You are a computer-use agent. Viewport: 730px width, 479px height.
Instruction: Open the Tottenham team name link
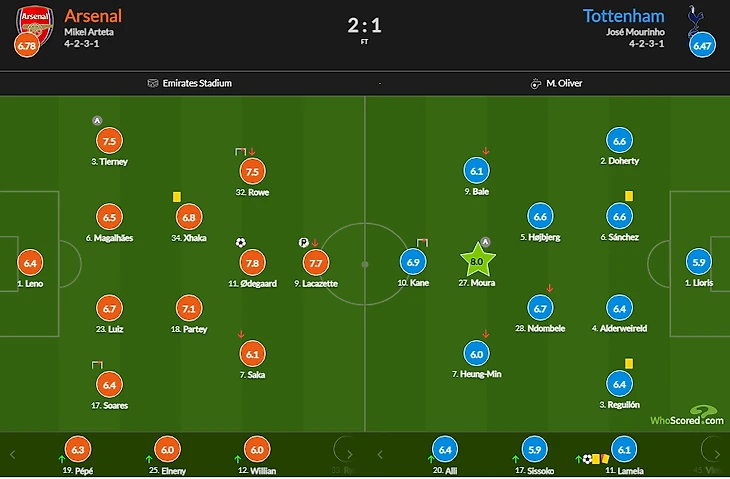(624, 16)
